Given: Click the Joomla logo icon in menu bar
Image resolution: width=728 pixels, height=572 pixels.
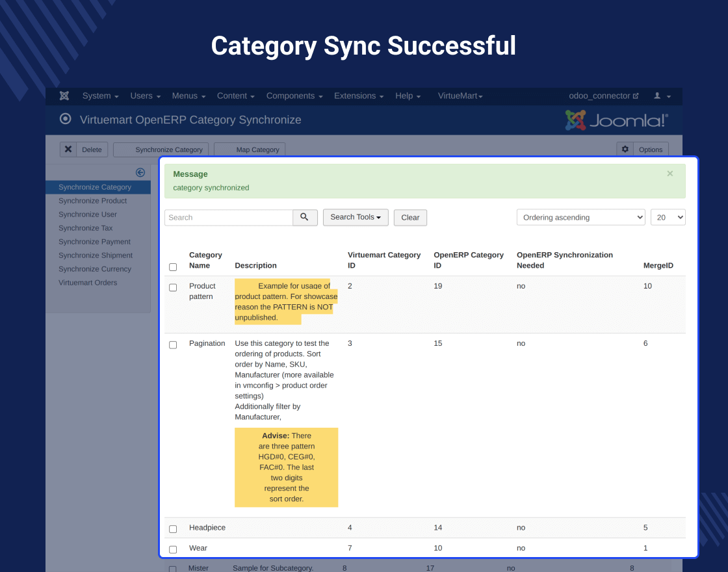Looking at the screenshot, I should coord(64,96).
